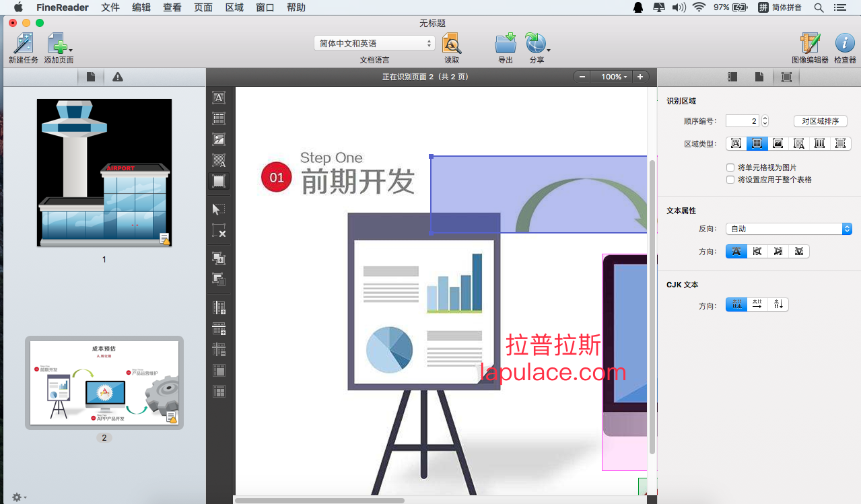Open the 页面 menu in the menu bar
Screen dimensions: 861x504
[203, 7]
